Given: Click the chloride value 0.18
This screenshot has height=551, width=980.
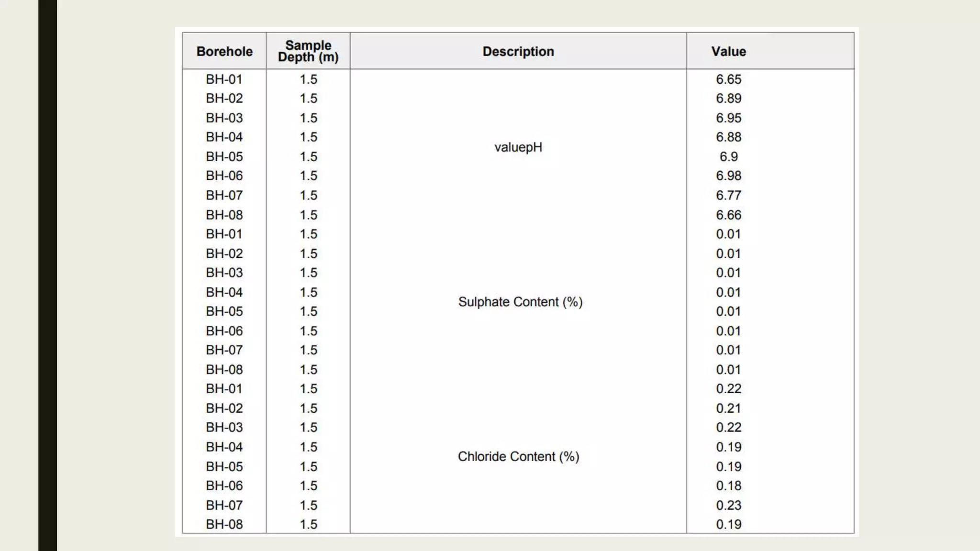Looking at the screenshot, I should coord(728,485).
